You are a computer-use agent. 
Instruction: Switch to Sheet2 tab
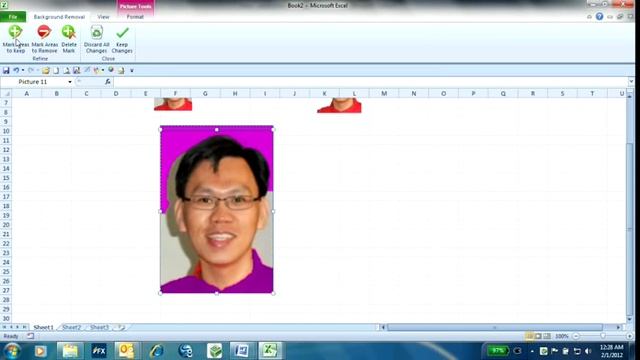click(72, 327)
